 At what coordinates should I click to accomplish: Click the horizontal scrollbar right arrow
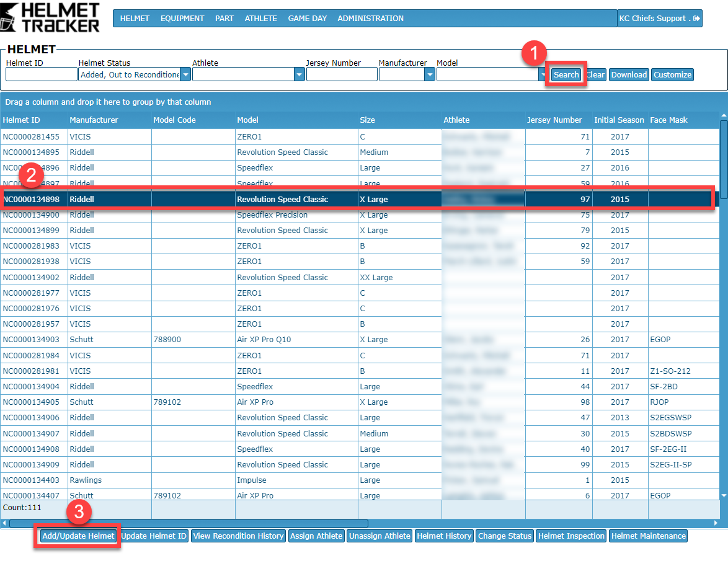[x=716, y=523]
